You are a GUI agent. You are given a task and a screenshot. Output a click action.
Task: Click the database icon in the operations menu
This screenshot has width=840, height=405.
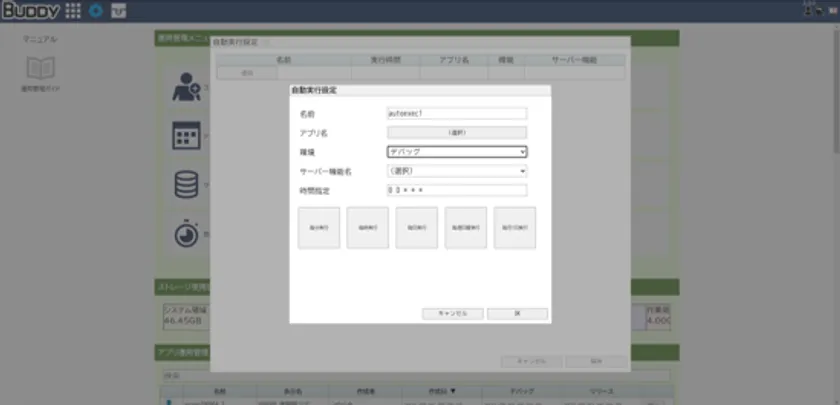point(186,184)
